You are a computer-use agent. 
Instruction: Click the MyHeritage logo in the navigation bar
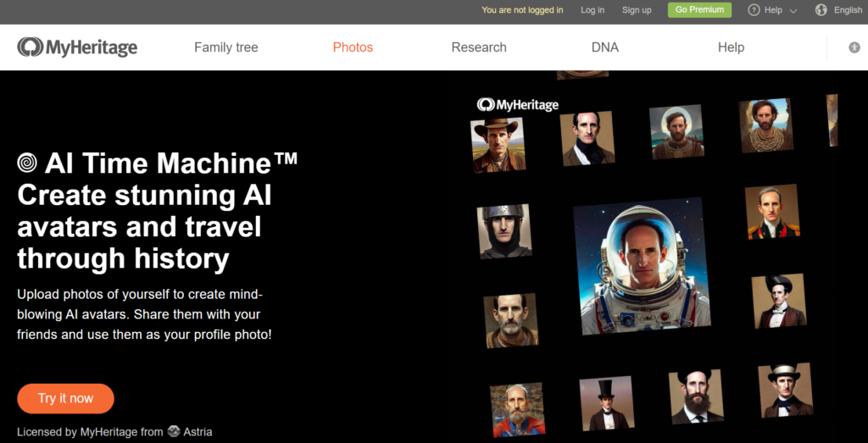click(77, 47)
